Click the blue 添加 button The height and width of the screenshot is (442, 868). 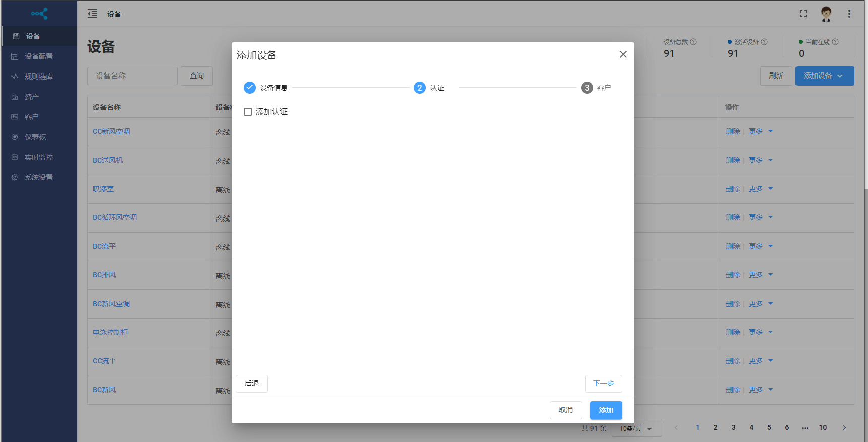coord(606,410)
